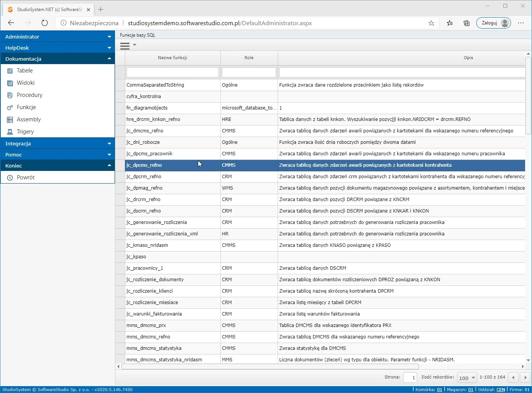
Task: Go to next page of records
Action: pos(525,377)
